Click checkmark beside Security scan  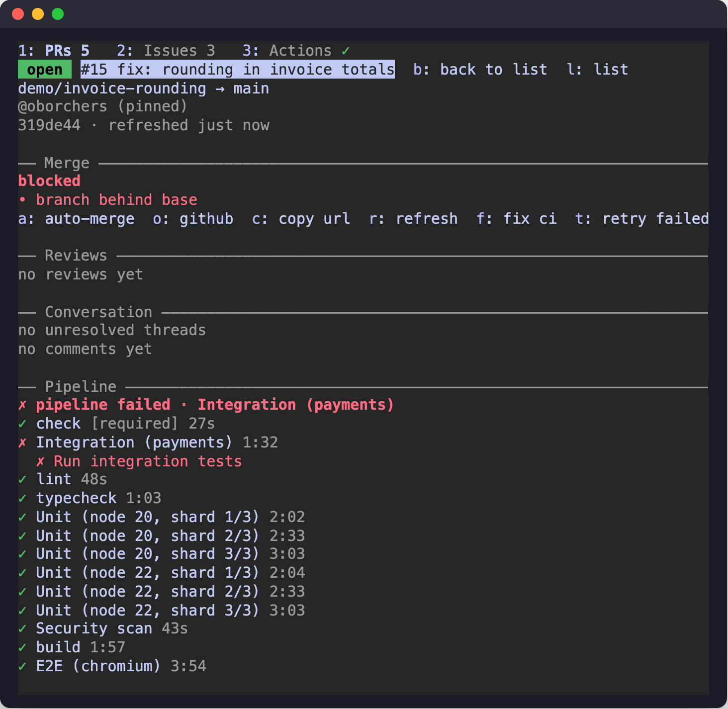point(22,628)
